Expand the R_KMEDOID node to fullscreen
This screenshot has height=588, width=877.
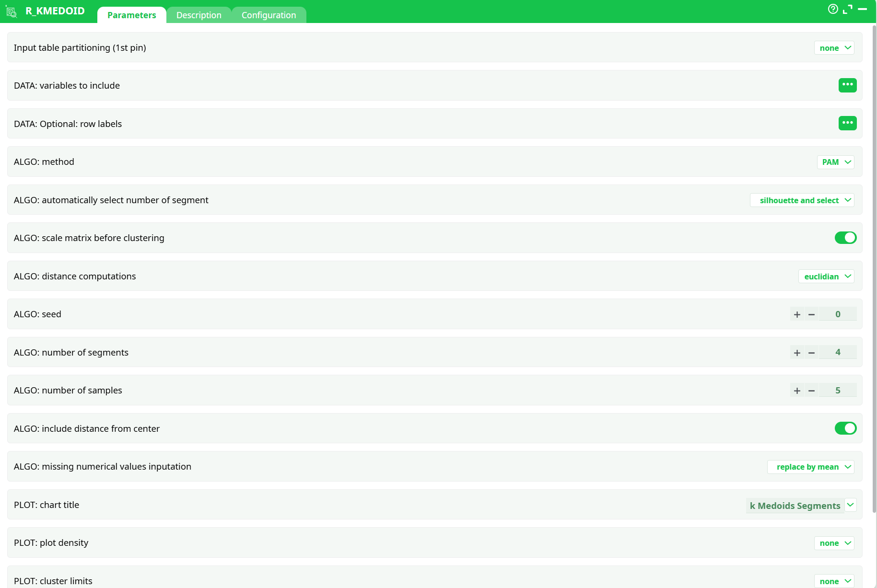847,9
